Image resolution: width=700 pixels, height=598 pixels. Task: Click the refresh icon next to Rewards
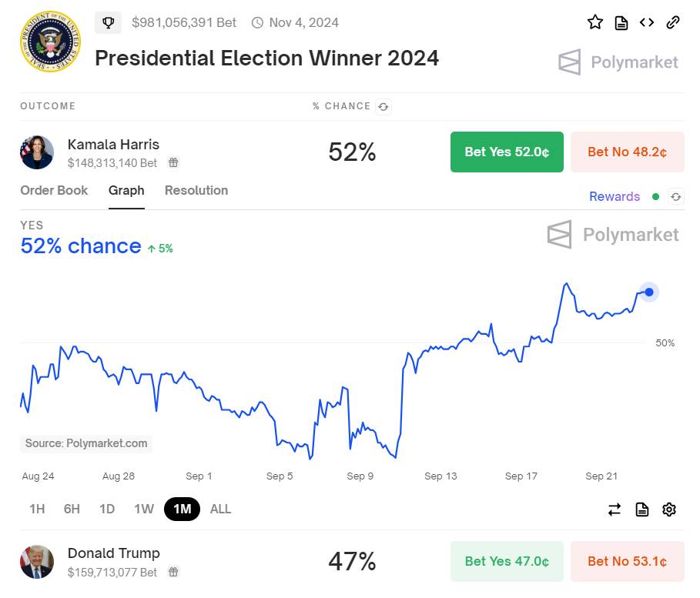[x=676, y=197]
